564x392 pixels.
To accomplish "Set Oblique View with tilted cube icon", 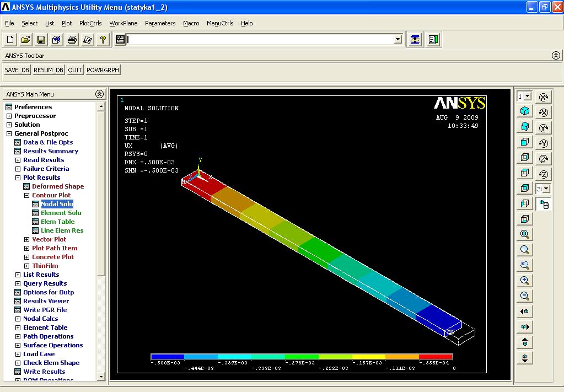I will coord(525,126).
